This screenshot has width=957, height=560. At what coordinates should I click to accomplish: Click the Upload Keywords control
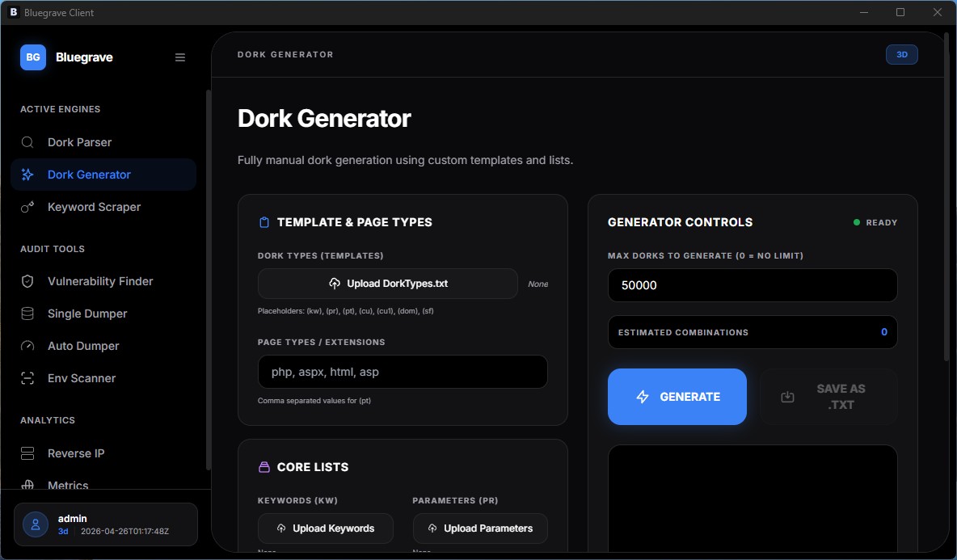point(325,528)
